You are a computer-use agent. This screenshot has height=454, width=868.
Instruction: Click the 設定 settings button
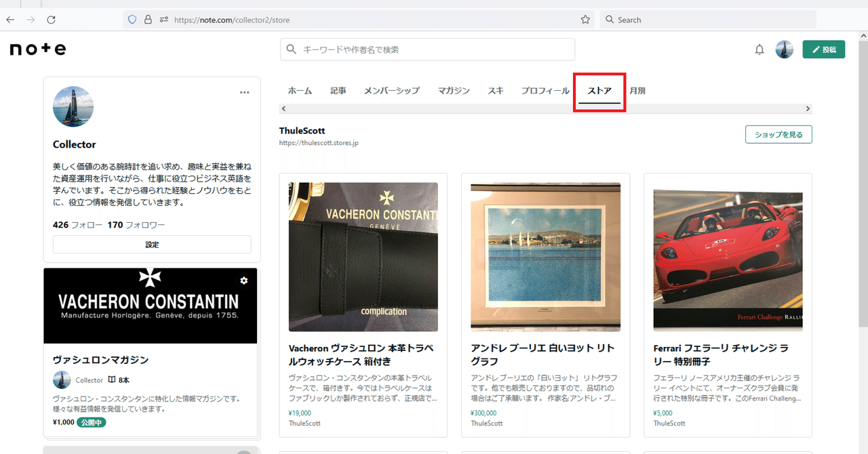[x=152, y=245]
